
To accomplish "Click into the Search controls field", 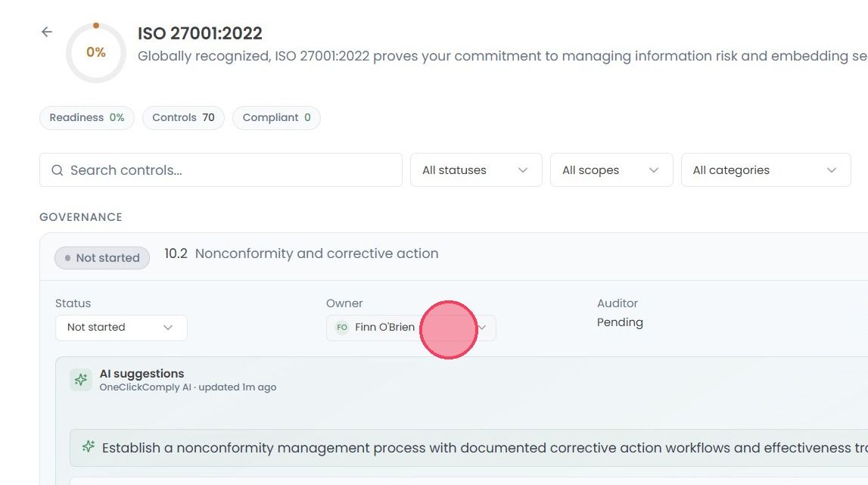I will pos(221,170).
